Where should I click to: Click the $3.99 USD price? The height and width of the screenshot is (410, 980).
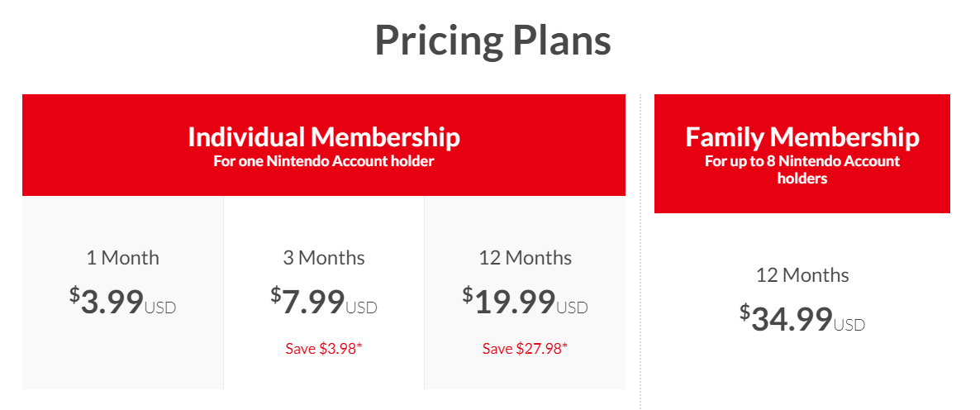[x=123, y=302]
